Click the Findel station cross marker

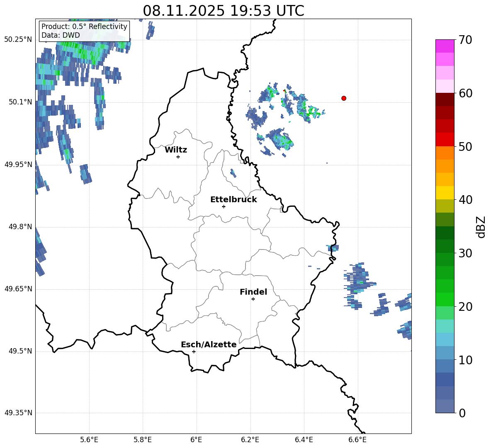click(x=253, y=299)
